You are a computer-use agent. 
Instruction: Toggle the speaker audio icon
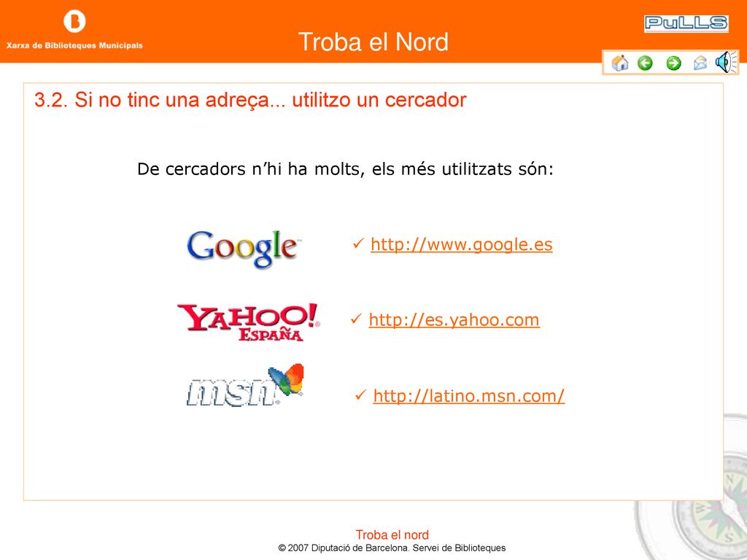point(726,62)
